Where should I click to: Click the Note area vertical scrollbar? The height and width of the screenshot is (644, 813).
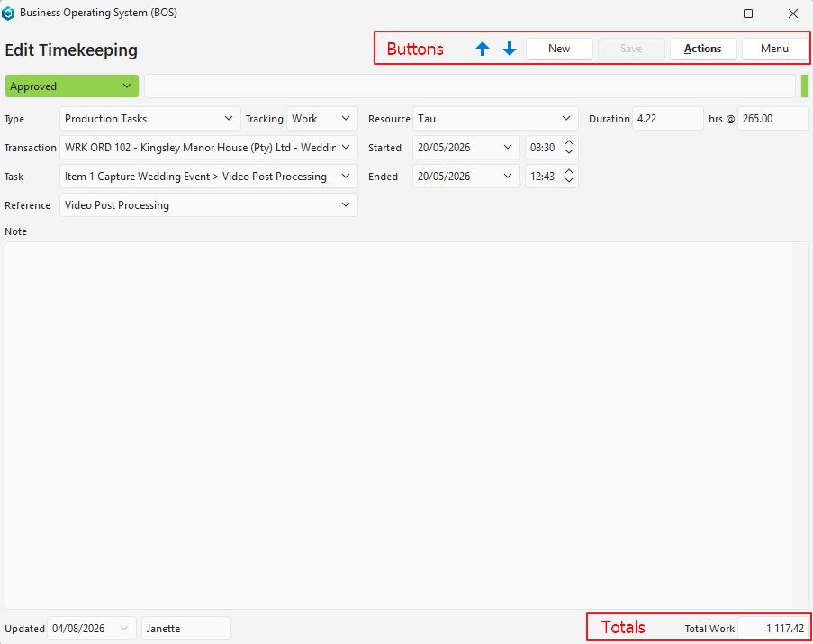[x=800, y=425]
